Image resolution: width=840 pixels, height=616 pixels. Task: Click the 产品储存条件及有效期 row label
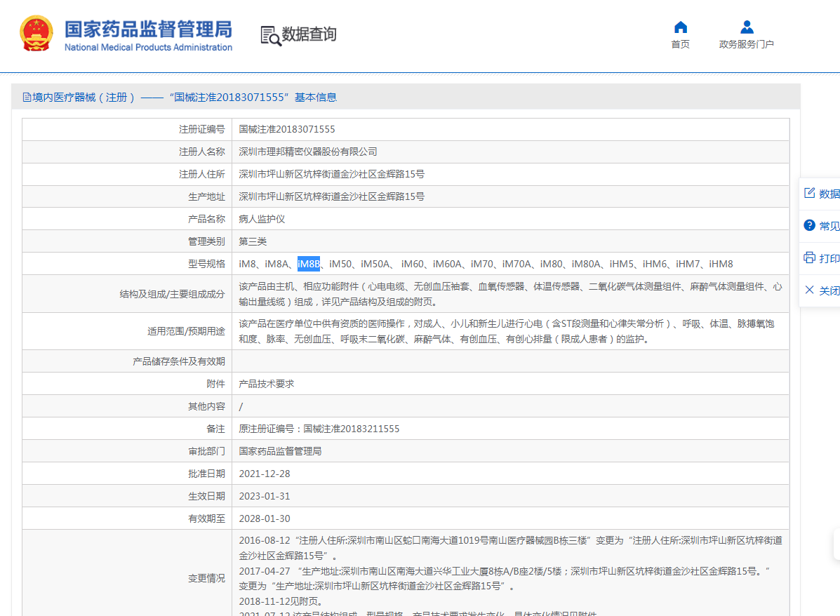coord(179,362)
